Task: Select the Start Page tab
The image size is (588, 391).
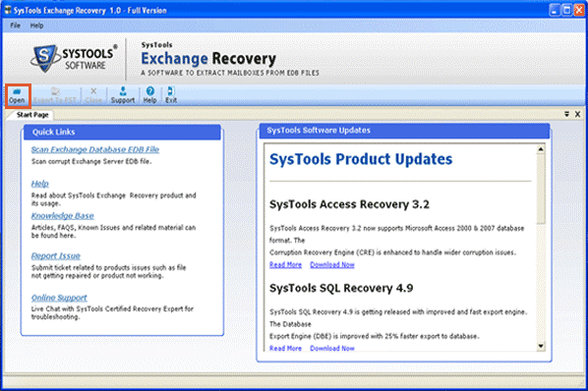Action: point(32,115)
